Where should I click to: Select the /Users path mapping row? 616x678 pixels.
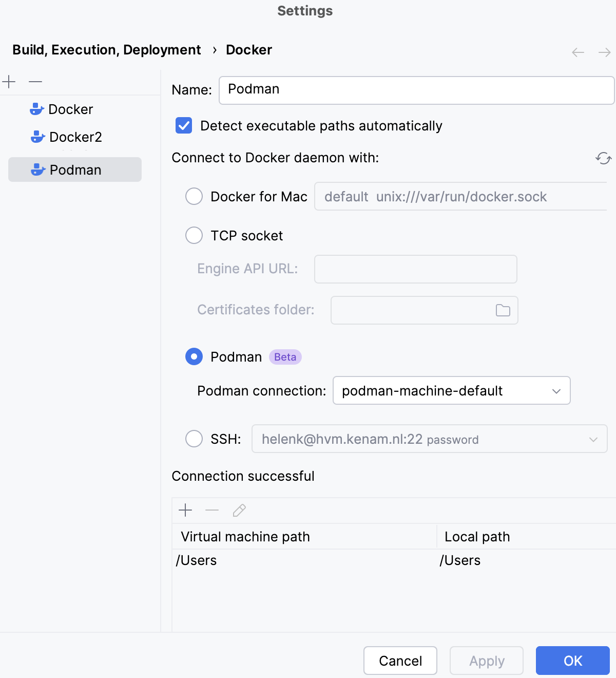pos(308,560)
